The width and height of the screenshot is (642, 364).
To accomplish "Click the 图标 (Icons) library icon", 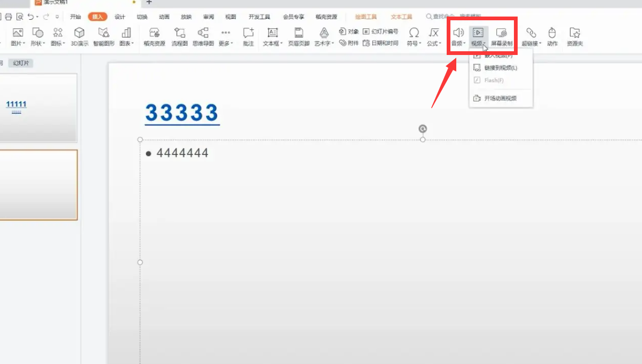I will 58,33.
